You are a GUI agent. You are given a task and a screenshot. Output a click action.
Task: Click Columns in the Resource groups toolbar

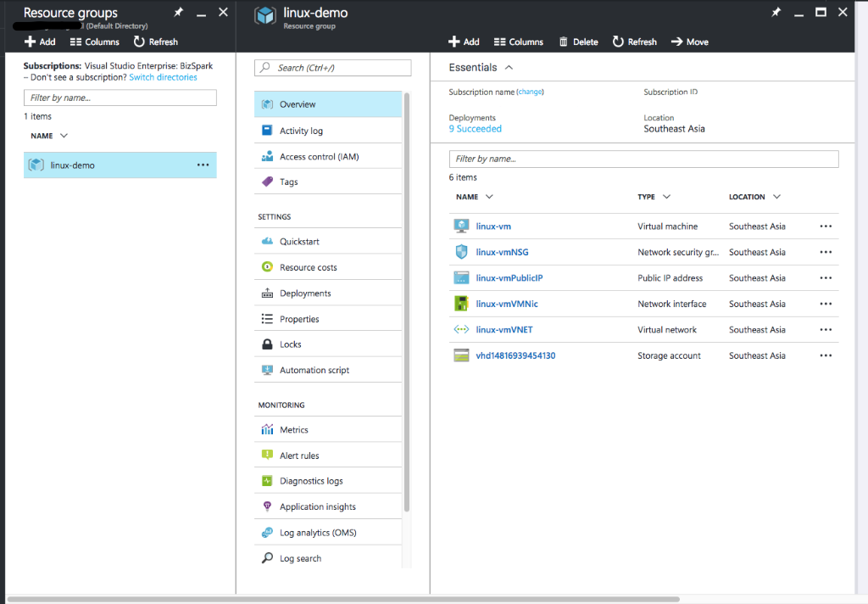(x=95, y=42)
